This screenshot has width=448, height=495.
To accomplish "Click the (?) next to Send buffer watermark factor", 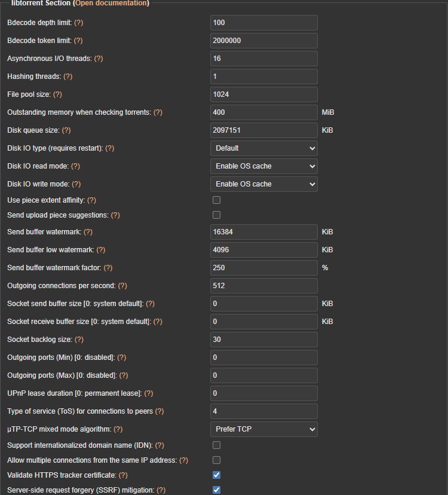I will 108,268.
